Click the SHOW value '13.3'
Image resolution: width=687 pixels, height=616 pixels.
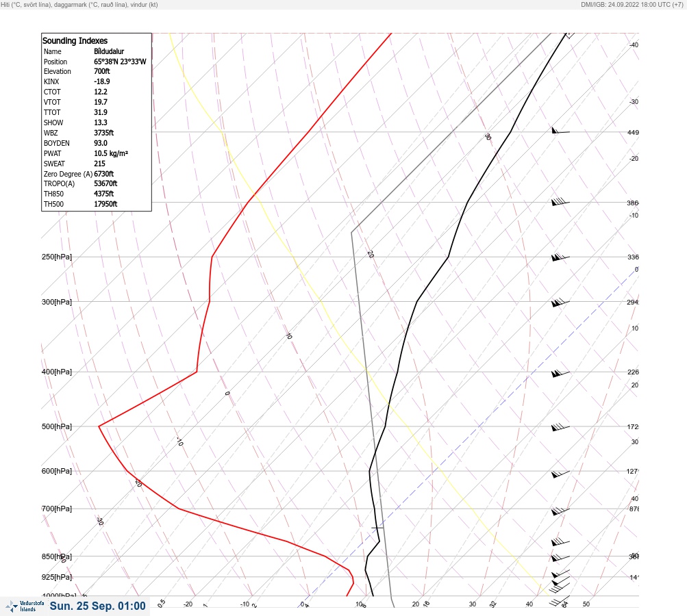[x=101, y=123]
